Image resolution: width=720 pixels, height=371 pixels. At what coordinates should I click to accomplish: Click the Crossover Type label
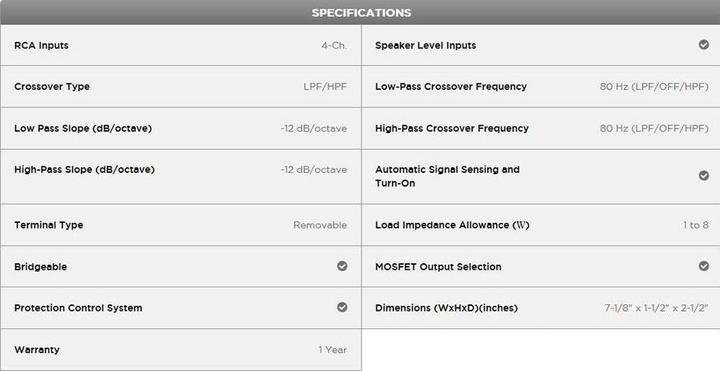52,87
